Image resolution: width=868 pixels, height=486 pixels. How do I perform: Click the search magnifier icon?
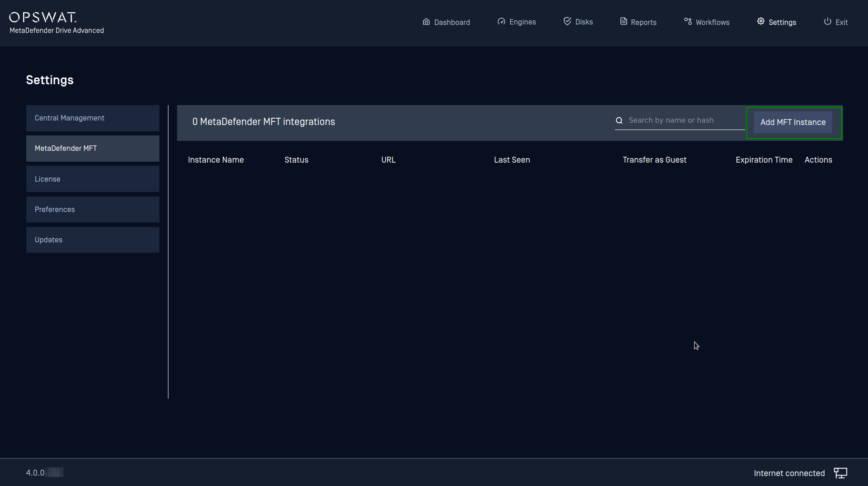pos(619,120)
